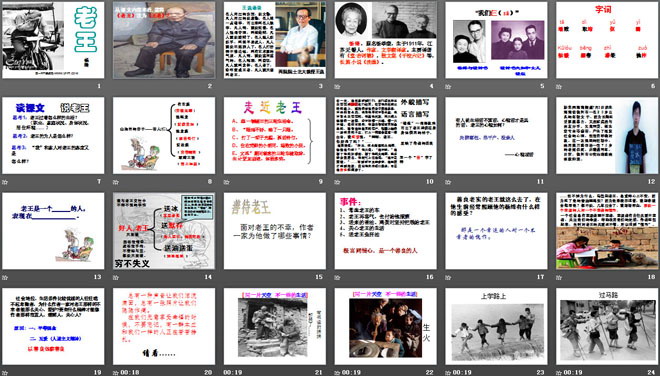The height and width of the screenshot is (376, 660).
Task: Select slide 12 thumbnail with boy portrait
Action: (x=607, y=136)
